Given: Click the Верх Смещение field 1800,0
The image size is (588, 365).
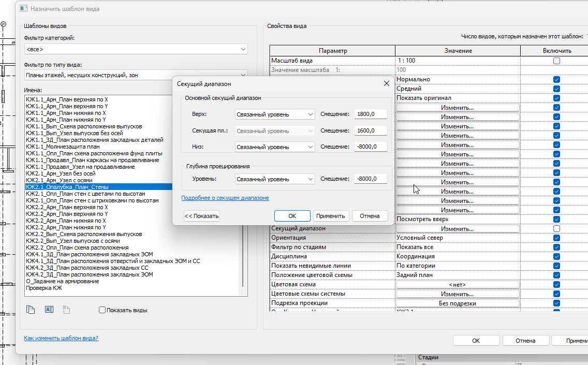Looking at the screenshot, I should pos(371,114).
